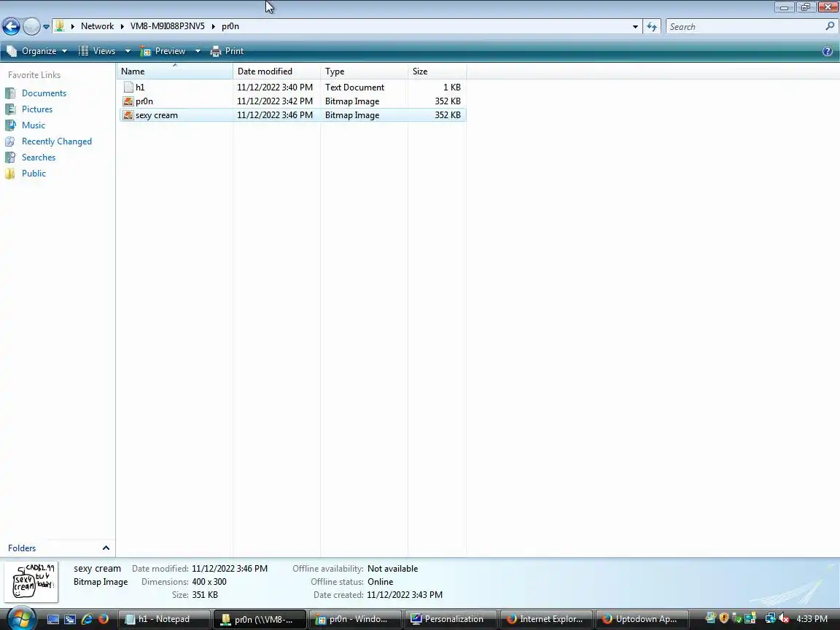Image resolution: width=840 pixels, height=630 pixels.
Task: Go back with the blue Back arrow
Action: (11, 26)
